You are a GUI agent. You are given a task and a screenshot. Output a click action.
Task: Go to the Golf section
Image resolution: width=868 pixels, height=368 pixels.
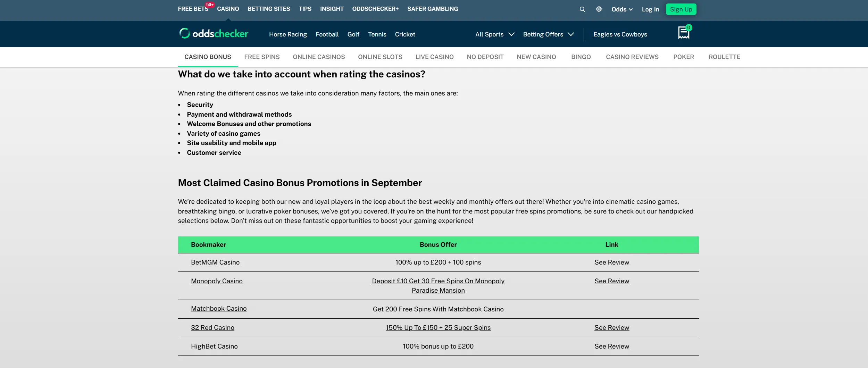click(x=353, y=34)
